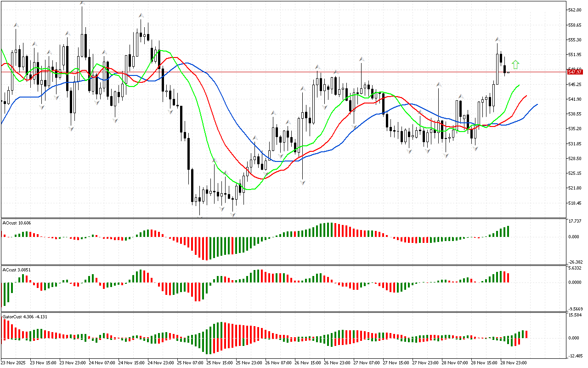Click the last candlestick on the chart

click(508, 72)
